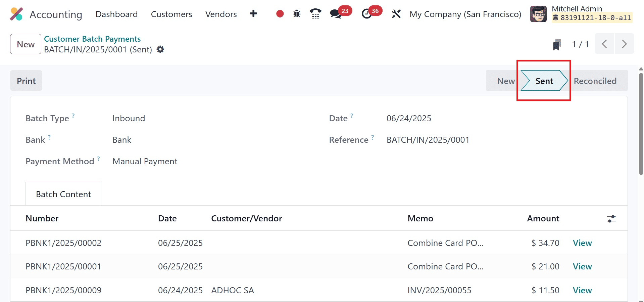Click the $ 21.00 amount cell
The width and height of the screenshot is (644, 302).
click(545, 266)
